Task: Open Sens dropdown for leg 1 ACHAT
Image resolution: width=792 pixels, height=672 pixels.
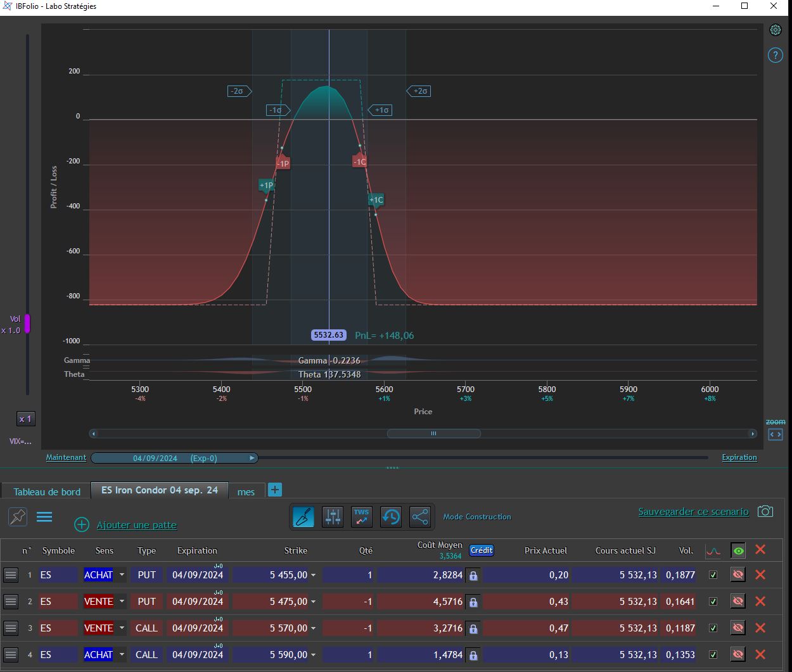Action: click(122, 575)
